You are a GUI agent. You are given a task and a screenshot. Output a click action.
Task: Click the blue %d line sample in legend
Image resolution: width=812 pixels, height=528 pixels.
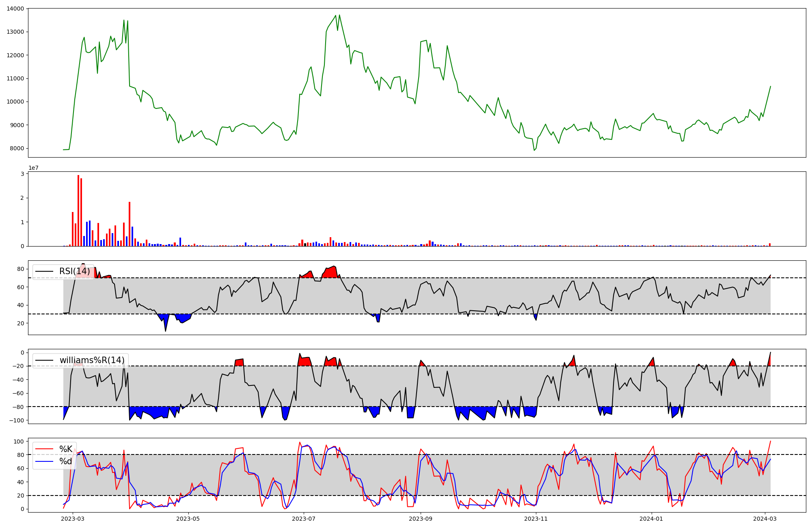[x=45, y=462]
